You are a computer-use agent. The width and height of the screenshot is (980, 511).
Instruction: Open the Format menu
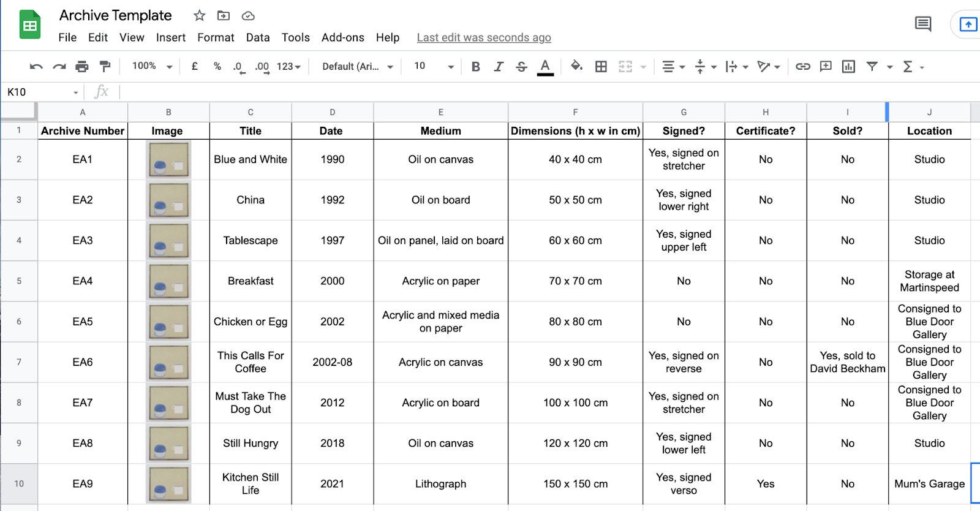[x=216, y=37]
